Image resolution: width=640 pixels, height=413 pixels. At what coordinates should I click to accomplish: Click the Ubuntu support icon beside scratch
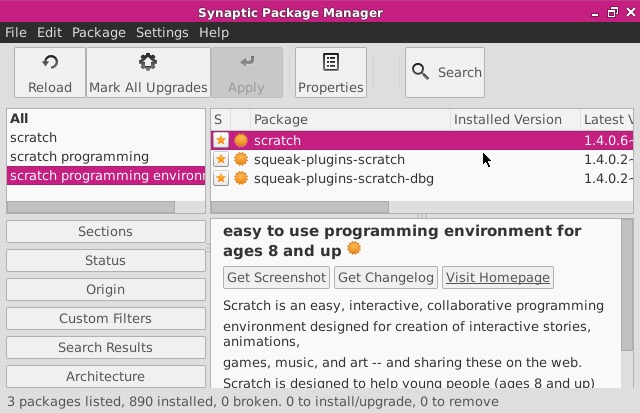[241, 141]
